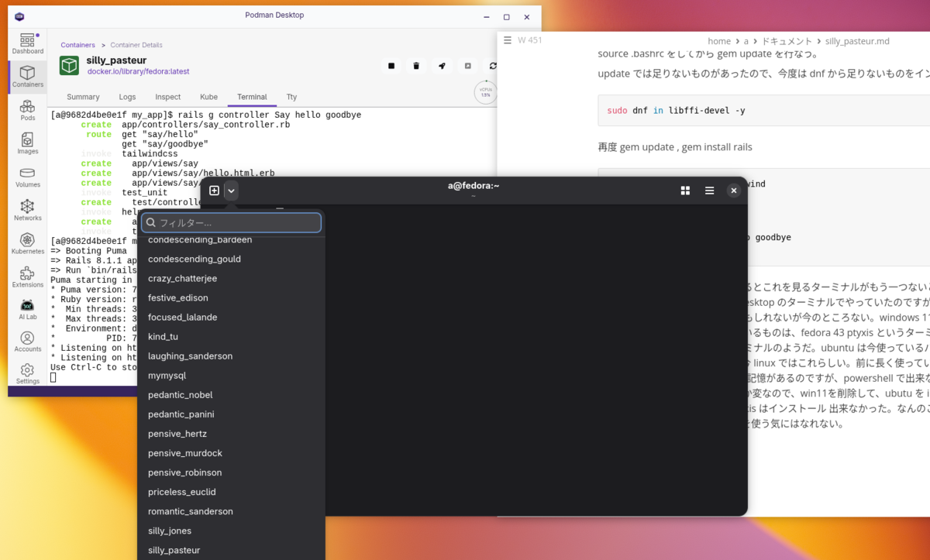Stop the silly_pasteur container
The width and height of the screenshot is (930, 560).
tap(391, 66)
